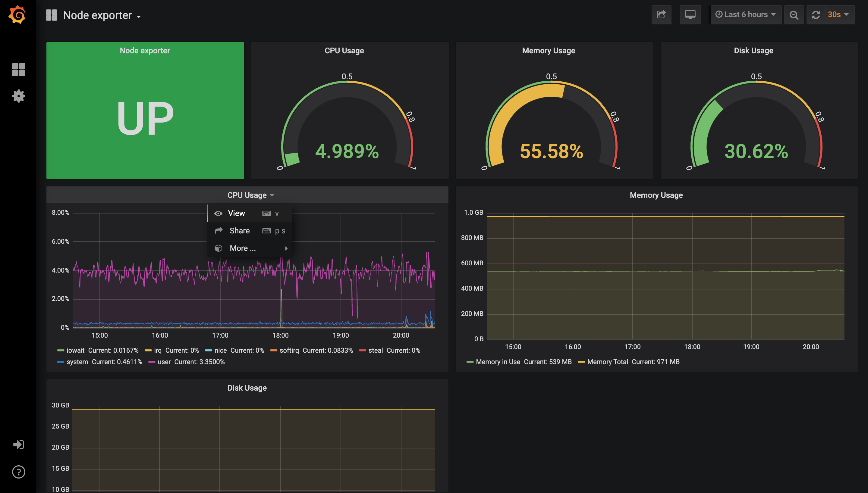
Task: Click the 18:00 label on CPU graph
Action: [x=281, y=335]
